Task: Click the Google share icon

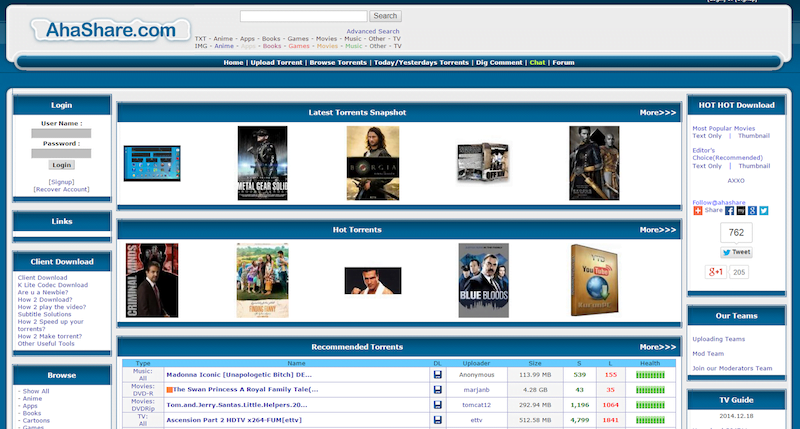Action: 752,211
